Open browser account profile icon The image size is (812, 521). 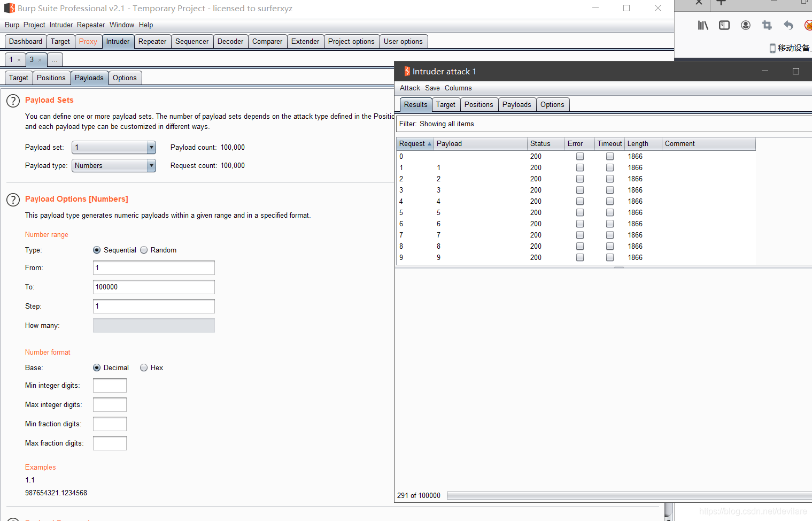point(746,25)
